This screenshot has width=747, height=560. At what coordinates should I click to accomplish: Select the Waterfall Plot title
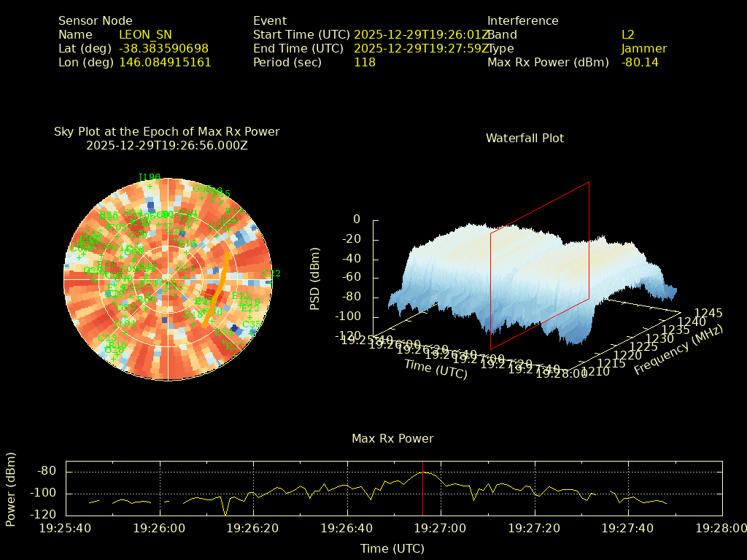[525, 138]
